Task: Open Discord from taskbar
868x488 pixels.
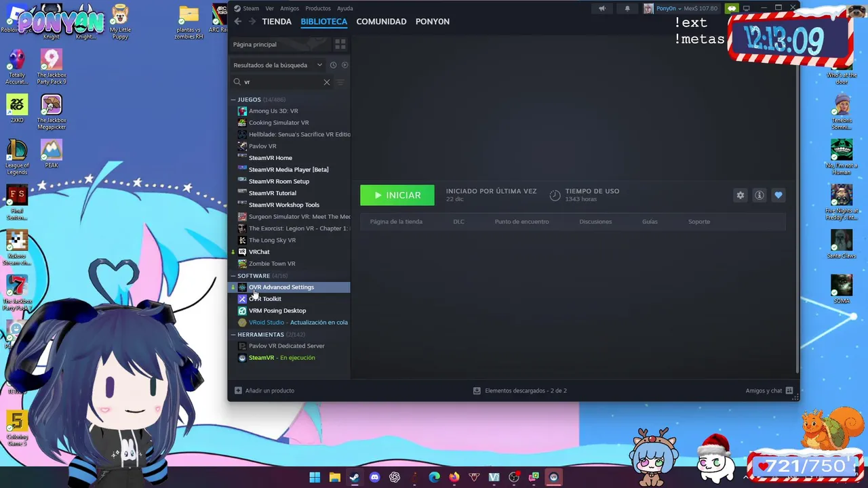Action: (374, 477)
